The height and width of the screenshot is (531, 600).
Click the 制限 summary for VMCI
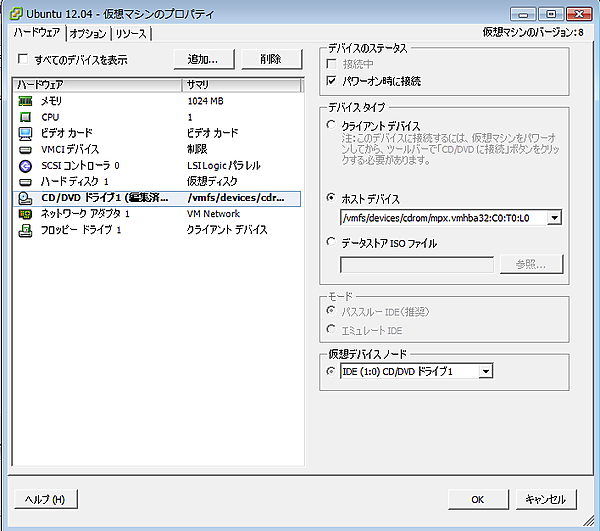point(197,149)
